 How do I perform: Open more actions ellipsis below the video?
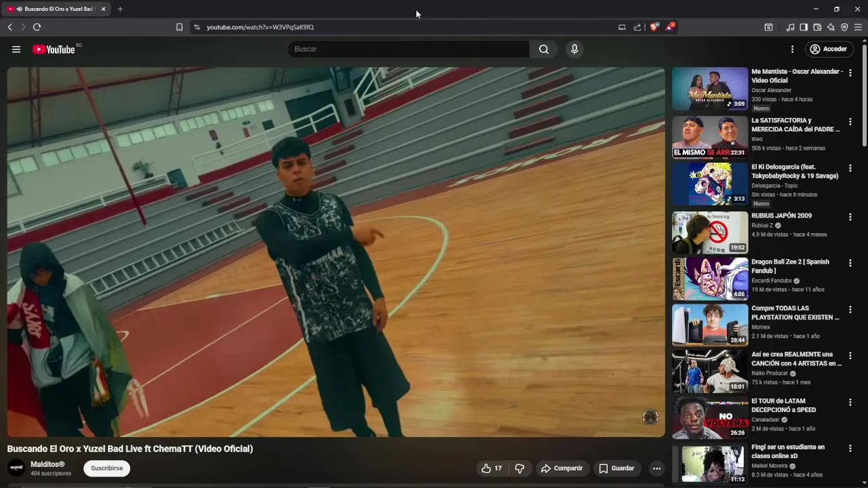[656, 468]
